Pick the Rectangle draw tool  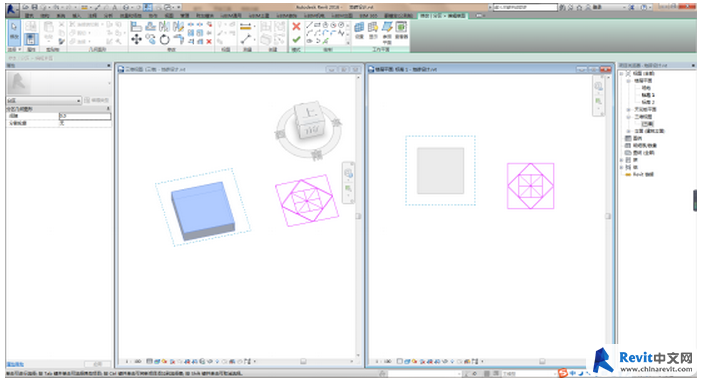pyautogui.click(x=317, y=25)
